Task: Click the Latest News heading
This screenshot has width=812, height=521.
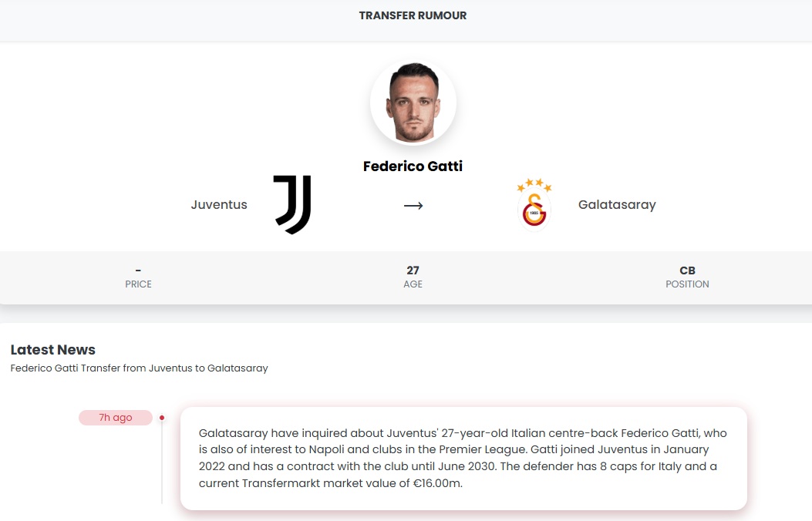Action: point(53,350)
